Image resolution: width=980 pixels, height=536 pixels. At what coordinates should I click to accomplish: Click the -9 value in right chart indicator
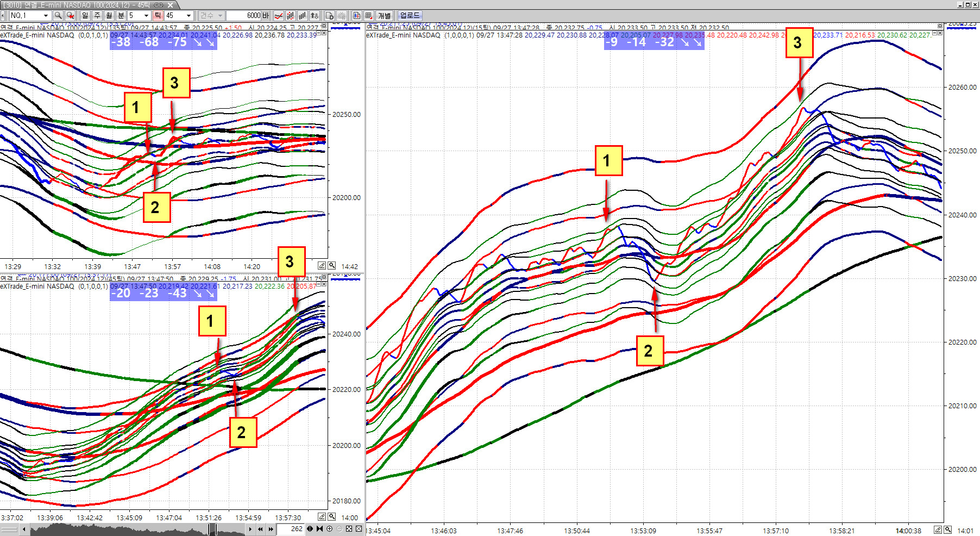(612, 42)
